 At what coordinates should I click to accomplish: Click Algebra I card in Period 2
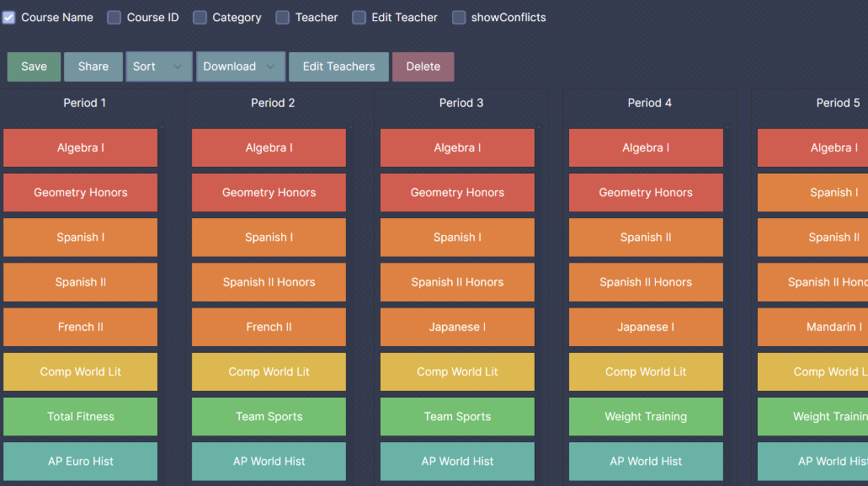coord(269,147)
